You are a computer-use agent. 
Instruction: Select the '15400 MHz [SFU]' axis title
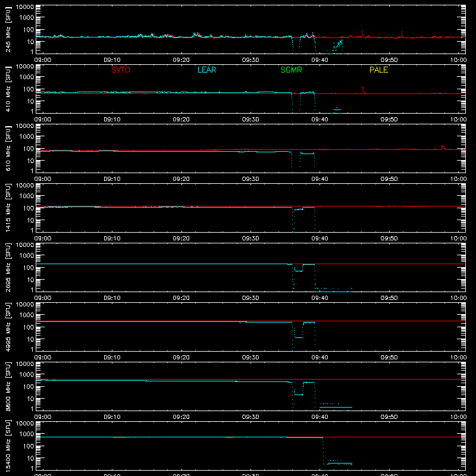pyautogui.click(x=8, y=446)
